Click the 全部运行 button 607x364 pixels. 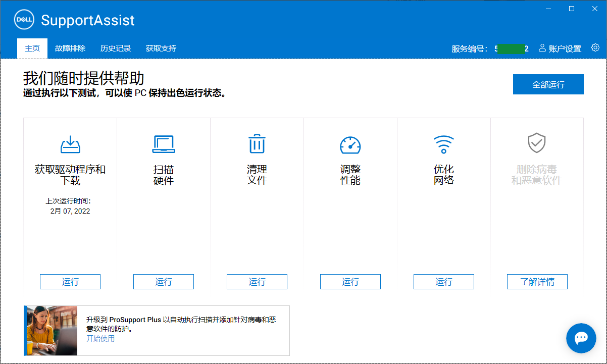coord(548,84)
